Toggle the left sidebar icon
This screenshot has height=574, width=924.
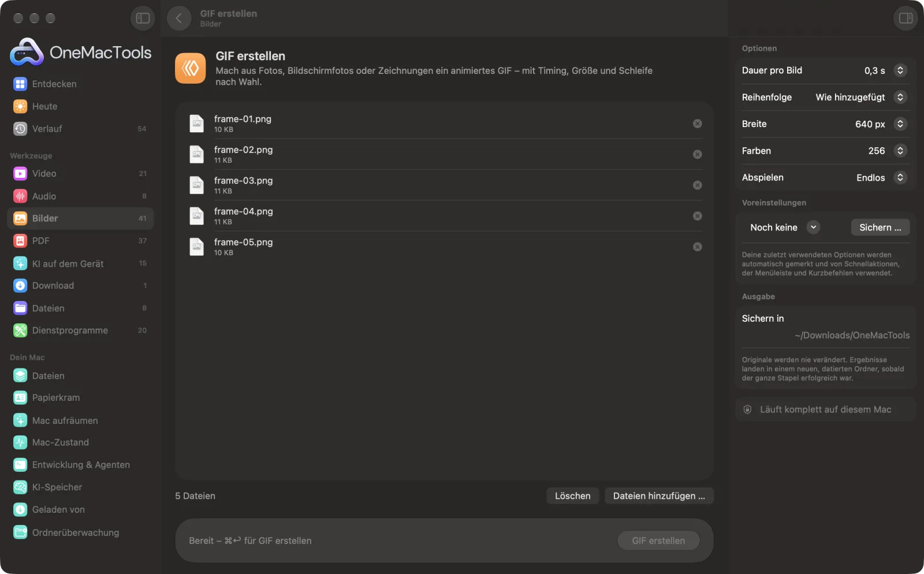tap(143, 18)
